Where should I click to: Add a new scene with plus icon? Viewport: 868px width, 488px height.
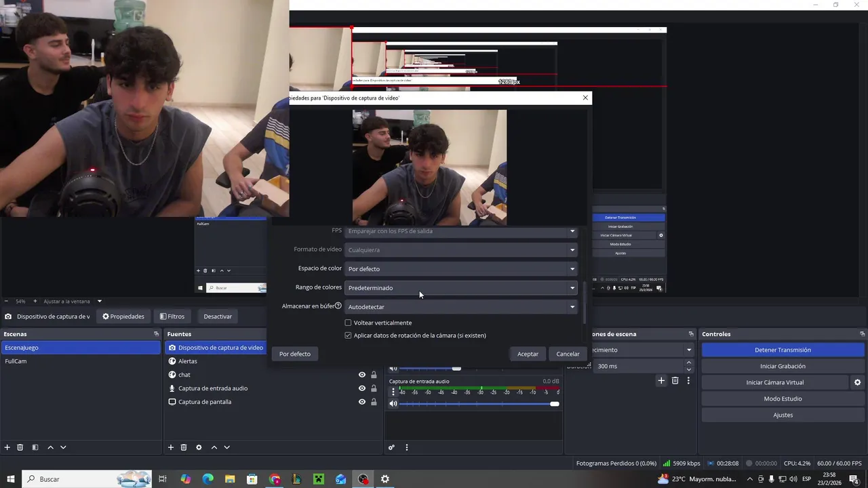7,447
